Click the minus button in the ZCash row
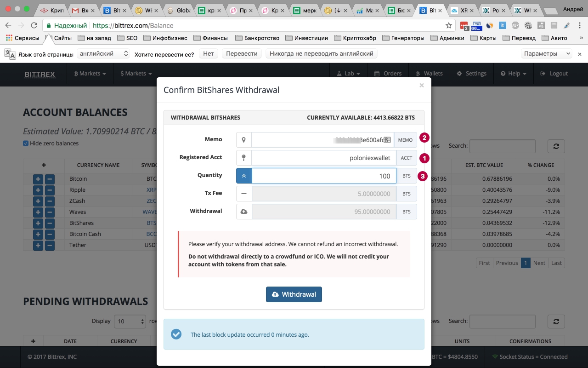 point(50,201)
